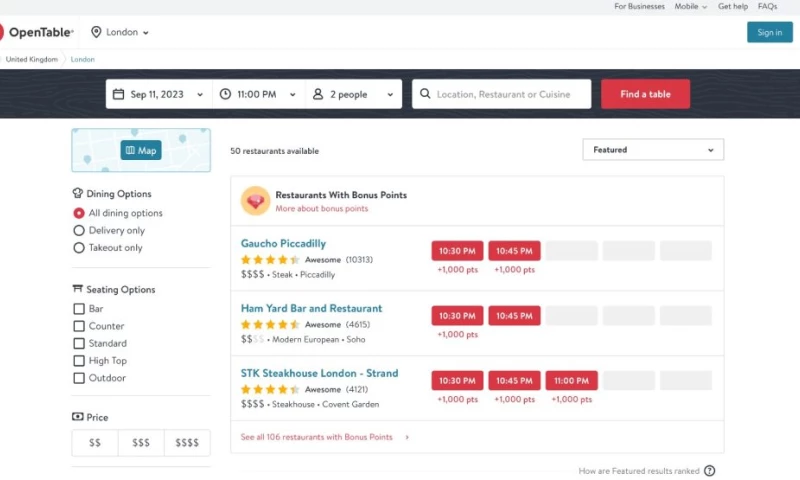Click the Location, Restaurant or Cuisine field
800x480 pixels.
tap(502, 94)
